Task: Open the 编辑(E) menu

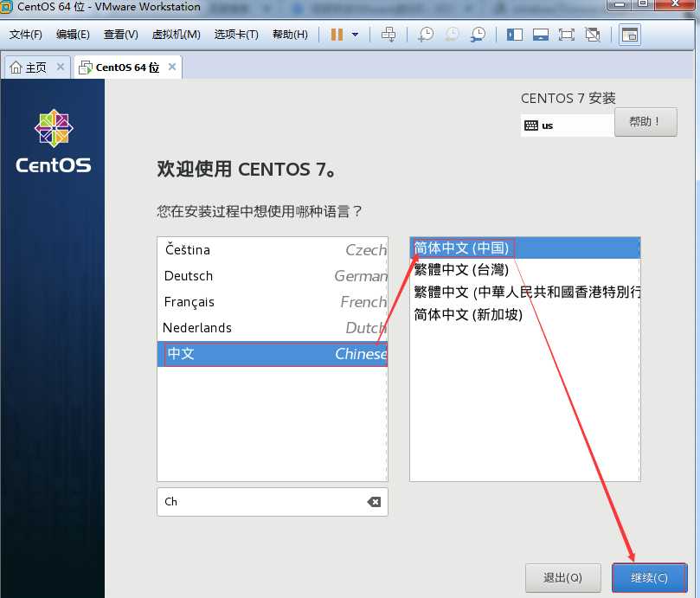Action: [x=73, y=35]
